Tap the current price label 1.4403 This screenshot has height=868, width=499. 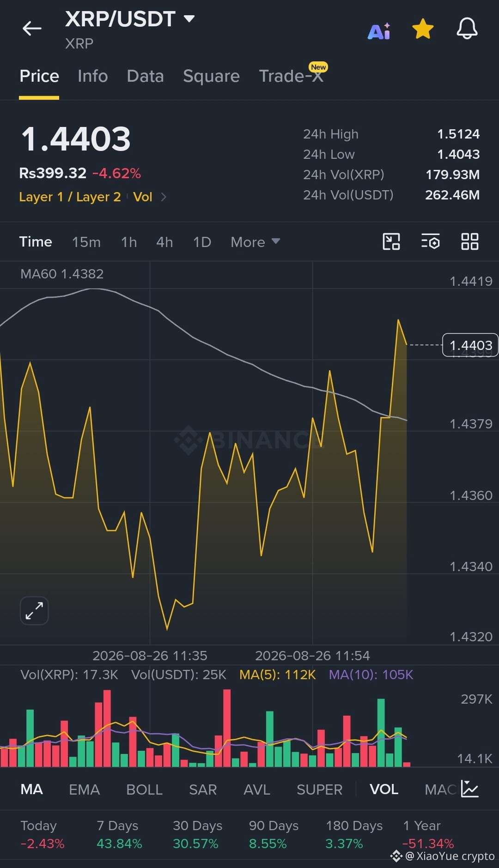[x=470, y=345]
